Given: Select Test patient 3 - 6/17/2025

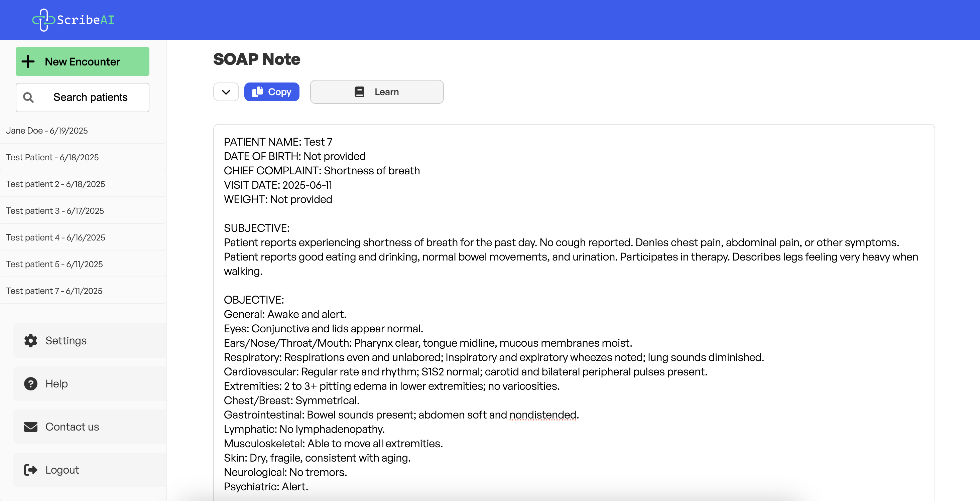Looking at the screenshot, I should (55, 211).
